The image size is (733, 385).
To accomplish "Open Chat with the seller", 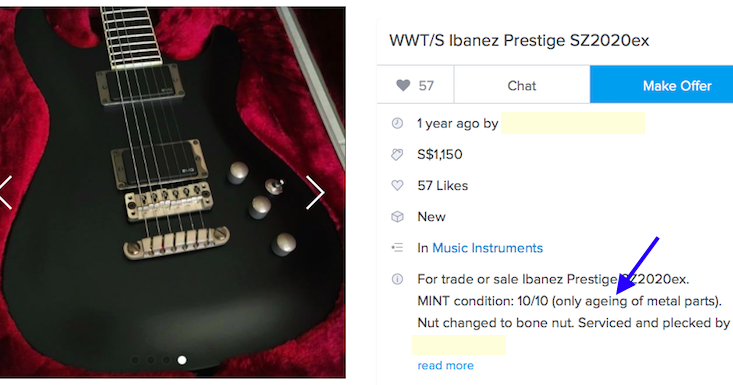I will click(x=522, y=85).
